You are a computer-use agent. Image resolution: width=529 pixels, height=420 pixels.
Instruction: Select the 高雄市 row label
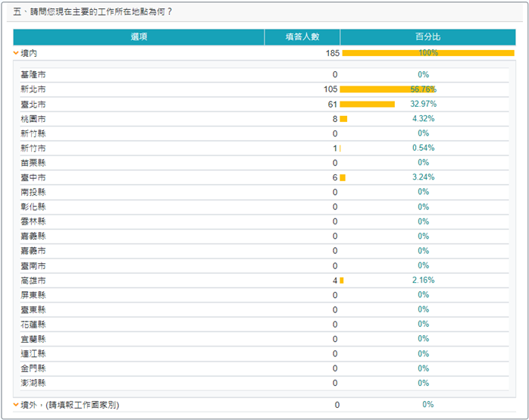pos(33,281)
